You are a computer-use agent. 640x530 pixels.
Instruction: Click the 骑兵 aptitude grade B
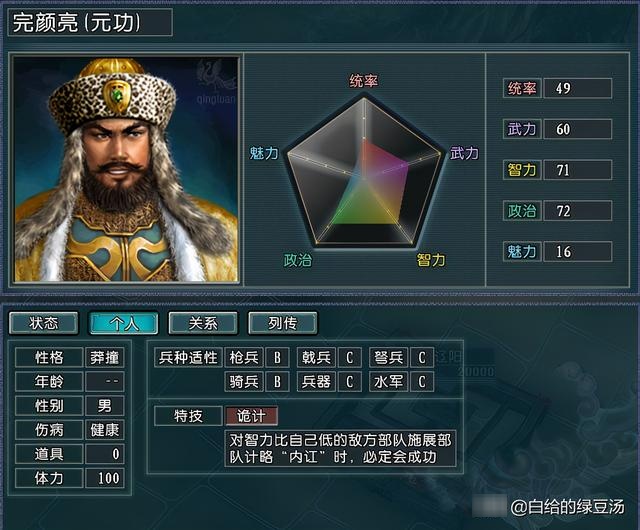278,382
